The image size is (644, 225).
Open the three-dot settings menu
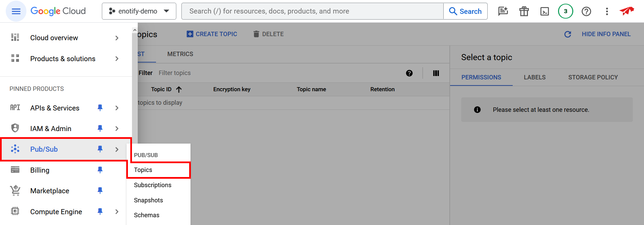607,11
